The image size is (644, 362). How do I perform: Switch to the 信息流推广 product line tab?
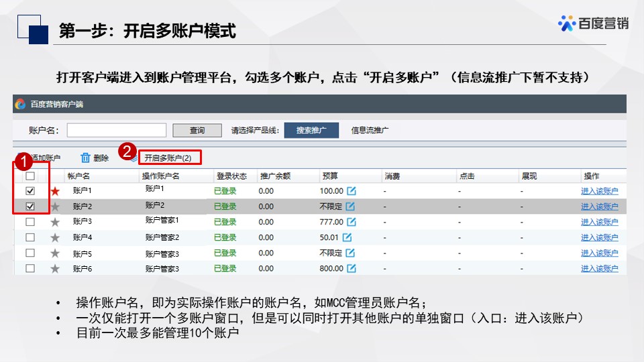point(370,130)
